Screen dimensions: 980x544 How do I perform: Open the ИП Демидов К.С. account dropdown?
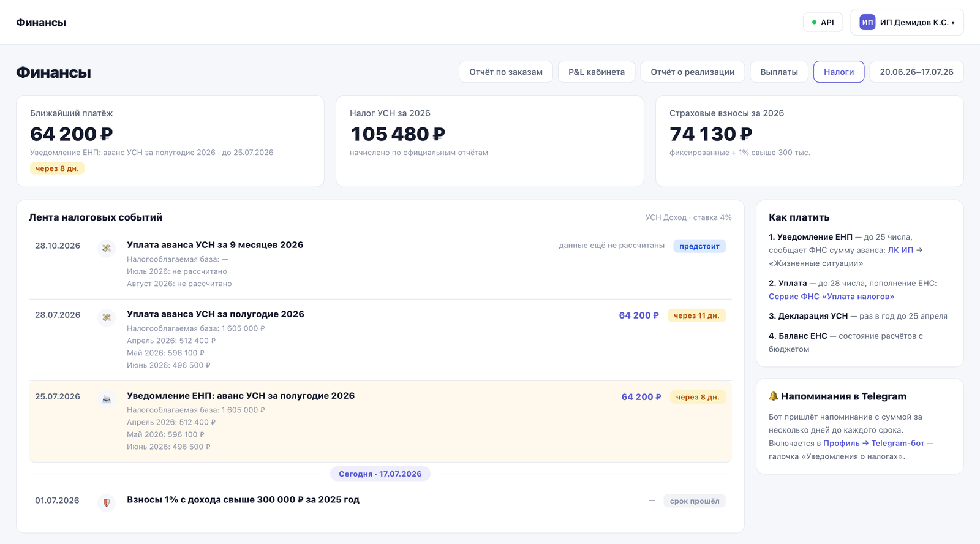907,22
